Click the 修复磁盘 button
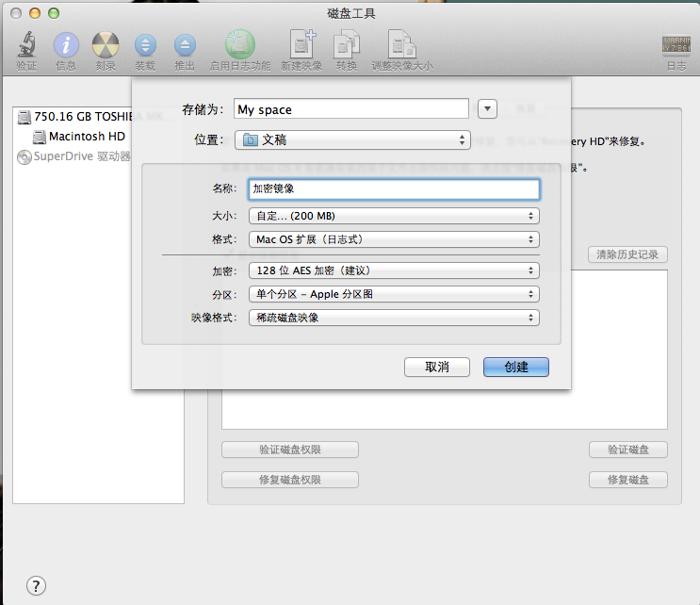This screenshot has width=700, height=605. pos(628,480)
